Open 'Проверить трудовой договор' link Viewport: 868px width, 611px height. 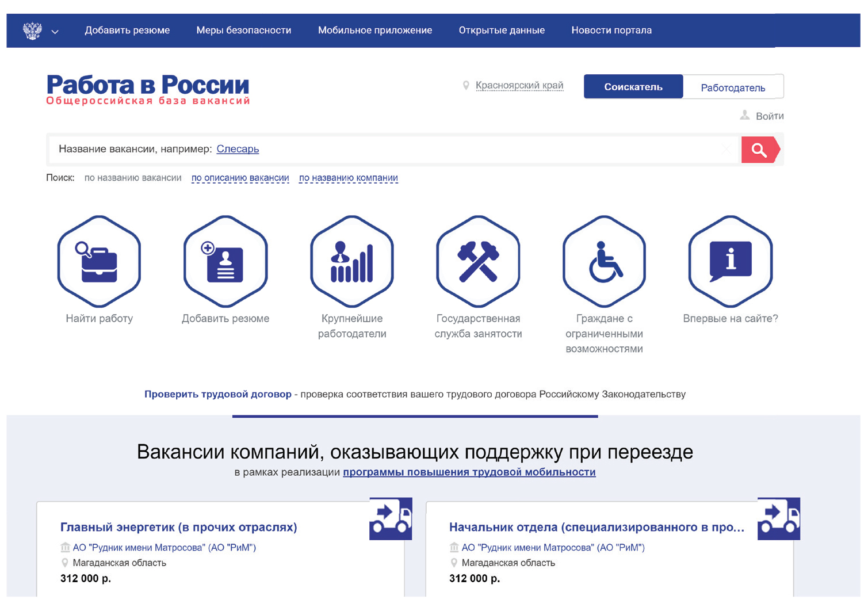[218, 394]
